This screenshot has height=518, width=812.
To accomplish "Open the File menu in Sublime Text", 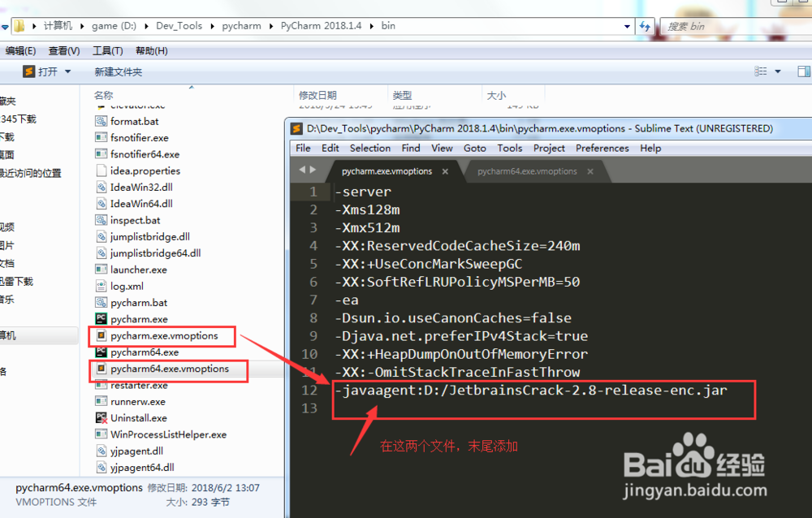I will (x=303, y=148).
